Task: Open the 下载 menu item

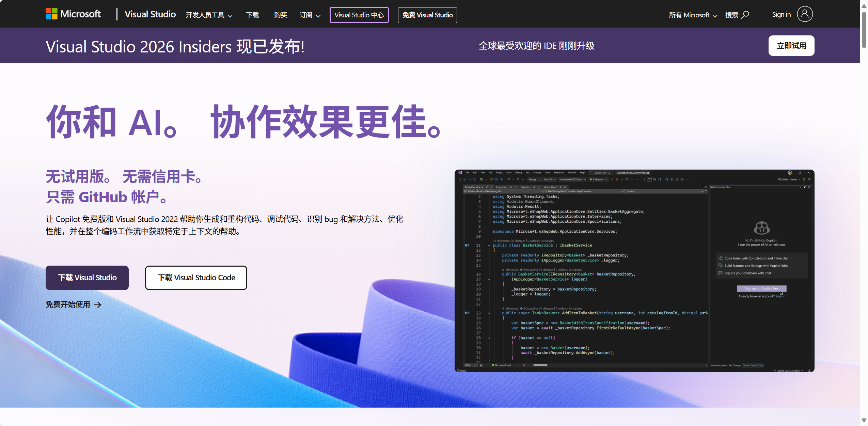Action: pos(252,15)
